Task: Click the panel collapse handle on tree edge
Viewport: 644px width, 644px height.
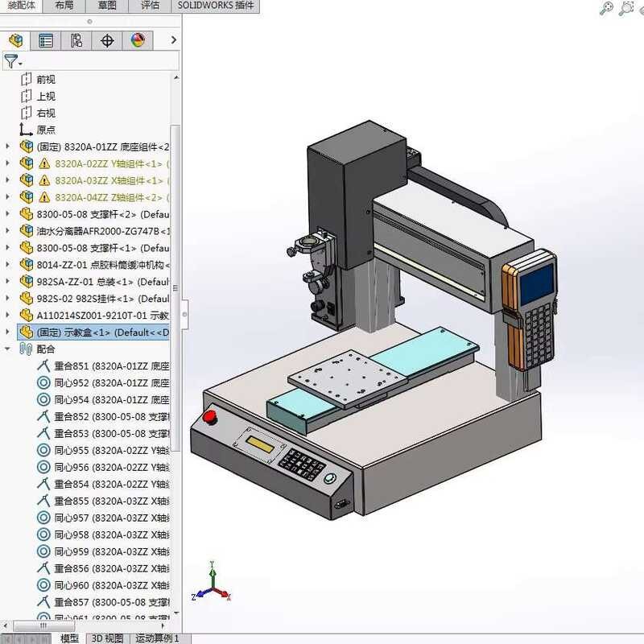Action: click(x=184, y=315)
